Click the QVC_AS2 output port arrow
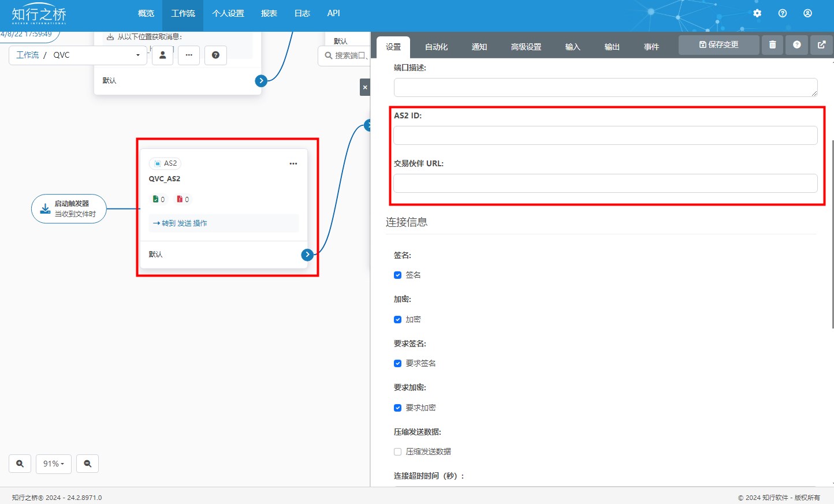The height and width of the screenshot is (504, 834). click(307, 255)
